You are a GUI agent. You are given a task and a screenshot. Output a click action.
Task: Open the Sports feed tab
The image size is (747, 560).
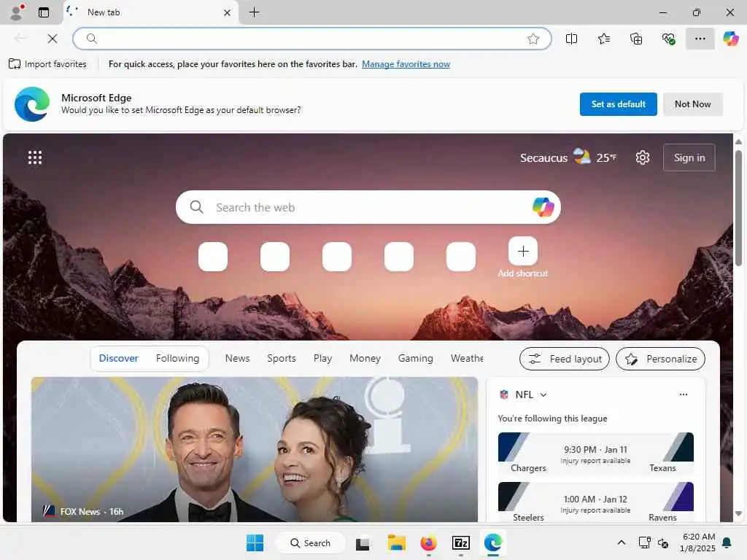281,358
